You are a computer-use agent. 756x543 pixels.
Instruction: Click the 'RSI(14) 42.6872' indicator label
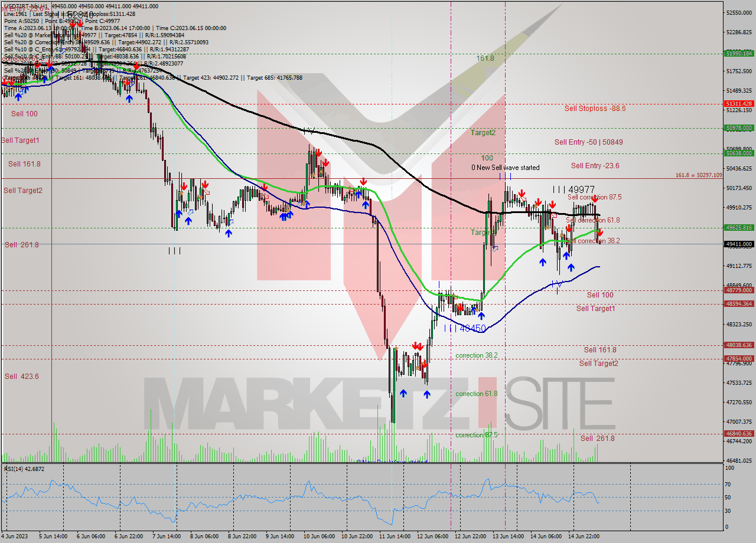24,469
